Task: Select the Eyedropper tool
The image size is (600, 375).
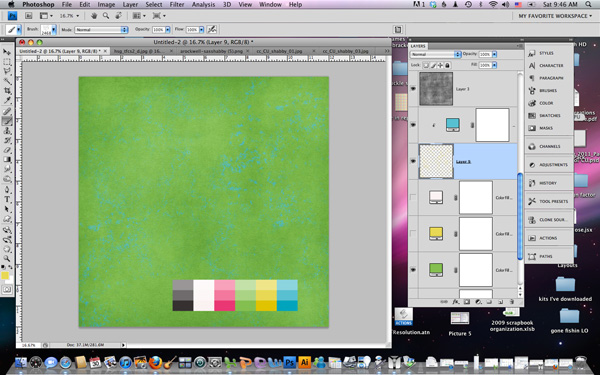Action: click(x=7, y=101)
